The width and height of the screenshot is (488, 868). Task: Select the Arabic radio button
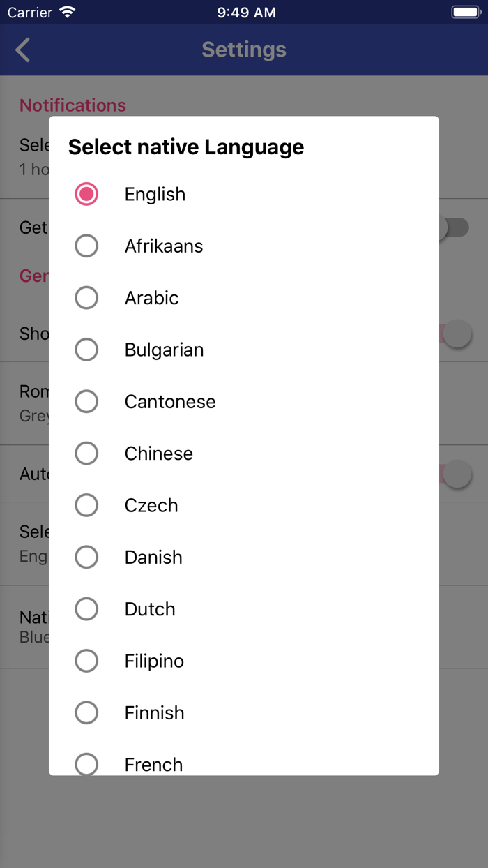(86, 297)
